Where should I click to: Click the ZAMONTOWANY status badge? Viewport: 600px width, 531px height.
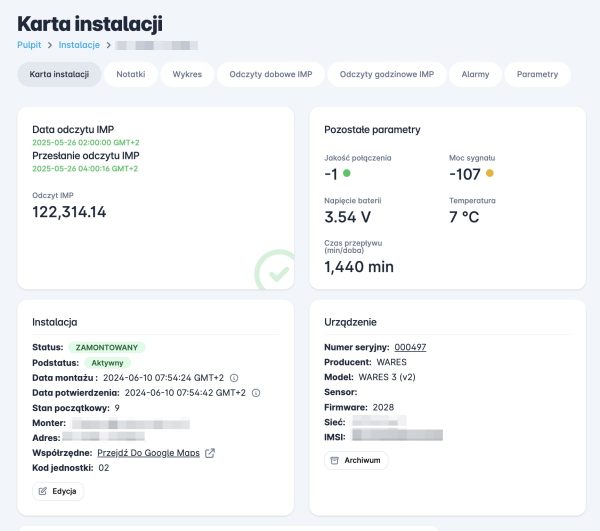pos(107,347)
